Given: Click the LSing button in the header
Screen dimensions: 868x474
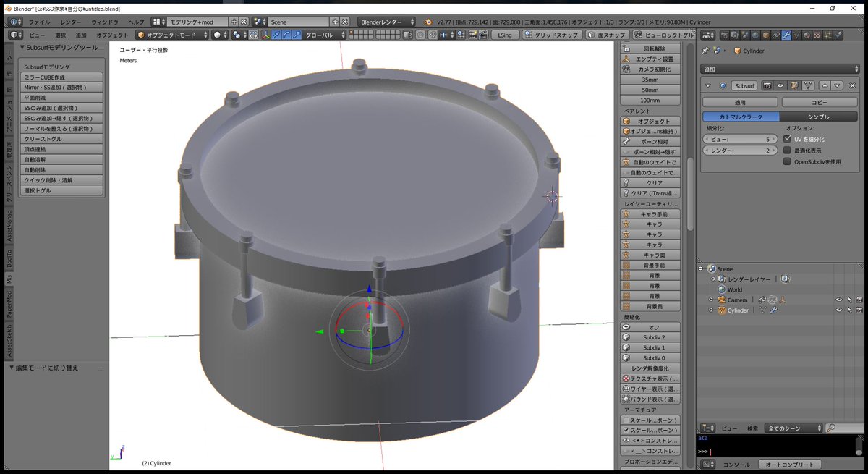Looking at the screenshot, I should pyautogui.click(x=504, y=35).
